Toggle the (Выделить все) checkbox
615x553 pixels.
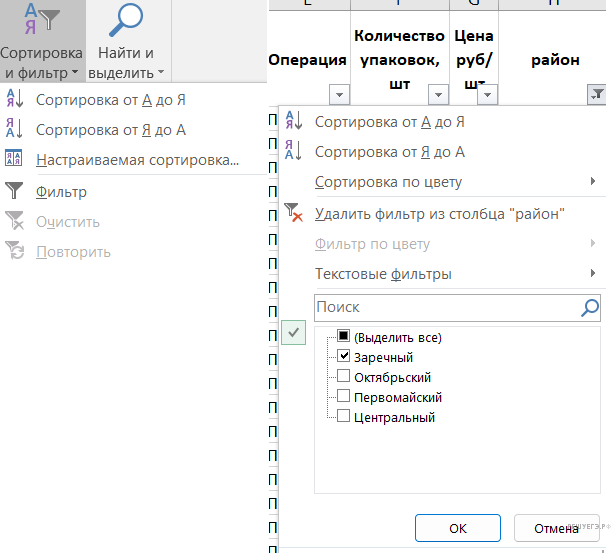(343, 337)
